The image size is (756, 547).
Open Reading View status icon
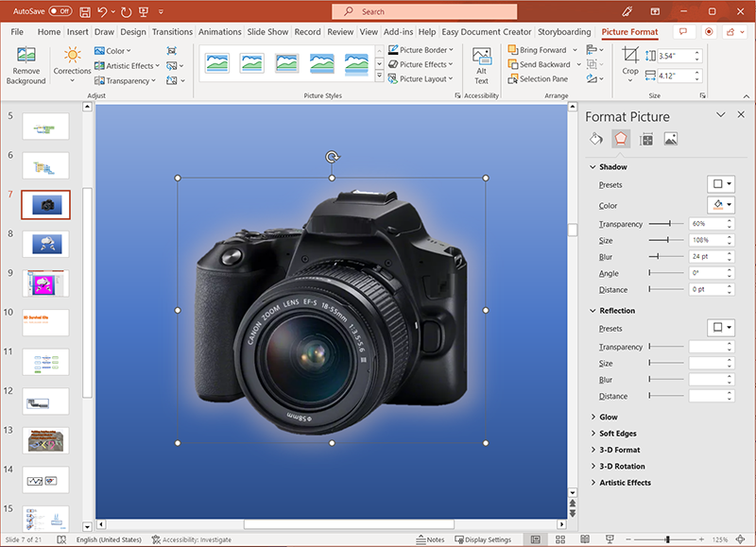click(x=585, y=539)
